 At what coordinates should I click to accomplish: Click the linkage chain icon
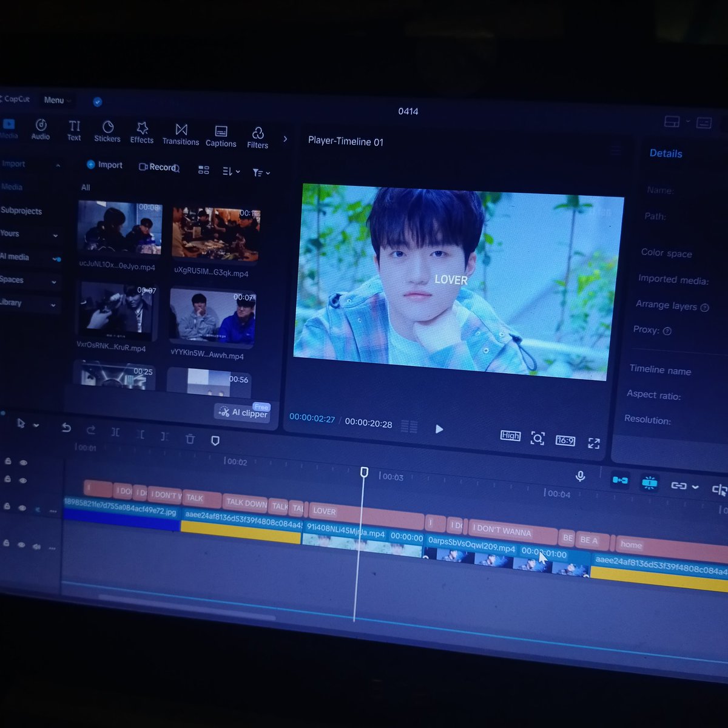point(679,485)
